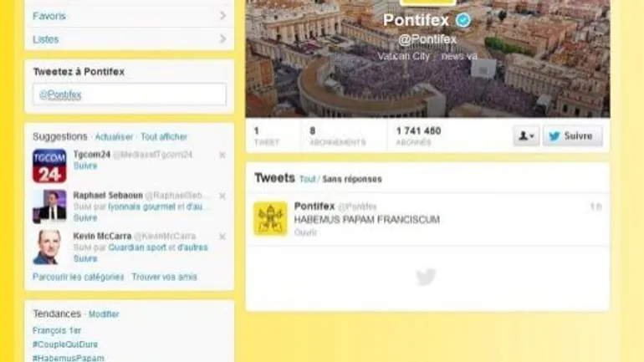Switch to the Sans réponses tweets filter
This screenshot has width=644, height=362.
coord(352,179)
